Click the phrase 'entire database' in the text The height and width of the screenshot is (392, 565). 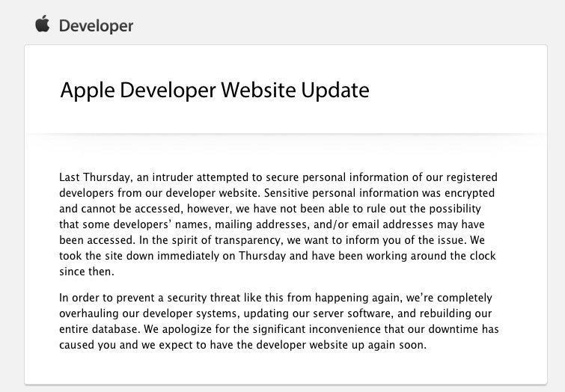click(98, 329)
